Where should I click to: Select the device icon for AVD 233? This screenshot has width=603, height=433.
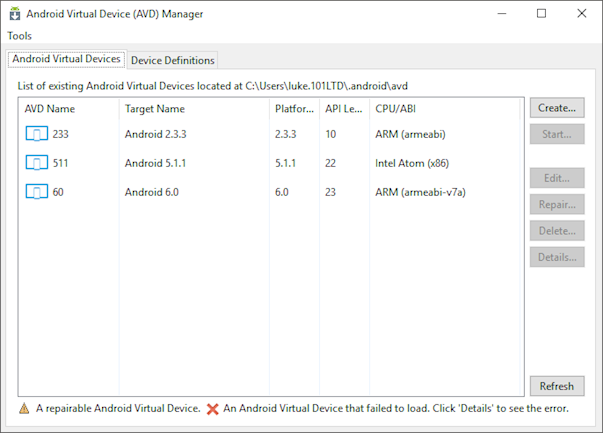point(37,134)
